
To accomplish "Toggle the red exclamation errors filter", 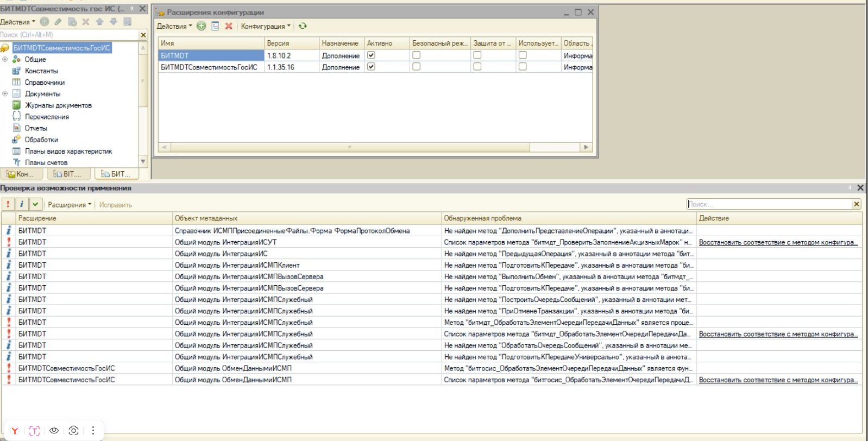I will coord(8,204).
